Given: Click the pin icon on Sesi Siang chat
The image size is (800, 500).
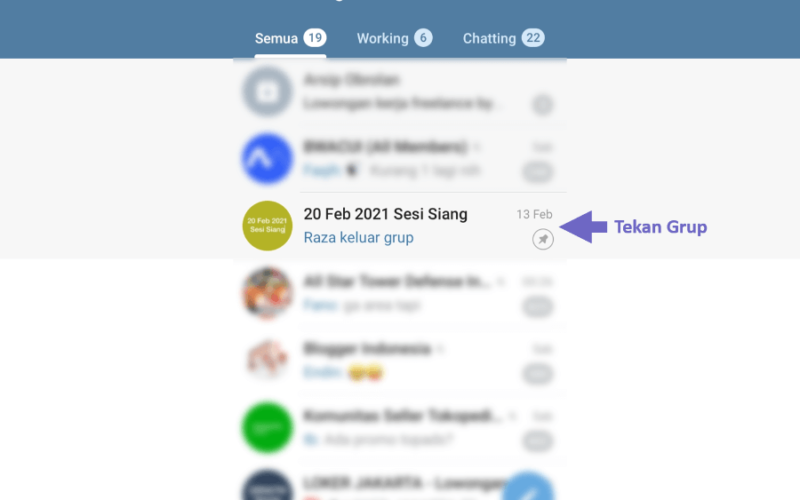Looking at the screenshot, I should (x=543, y=239).
